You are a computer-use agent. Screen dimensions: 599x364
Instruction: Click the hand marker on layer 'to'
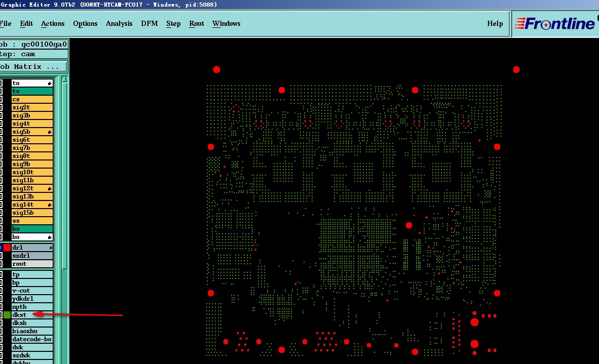50,83
